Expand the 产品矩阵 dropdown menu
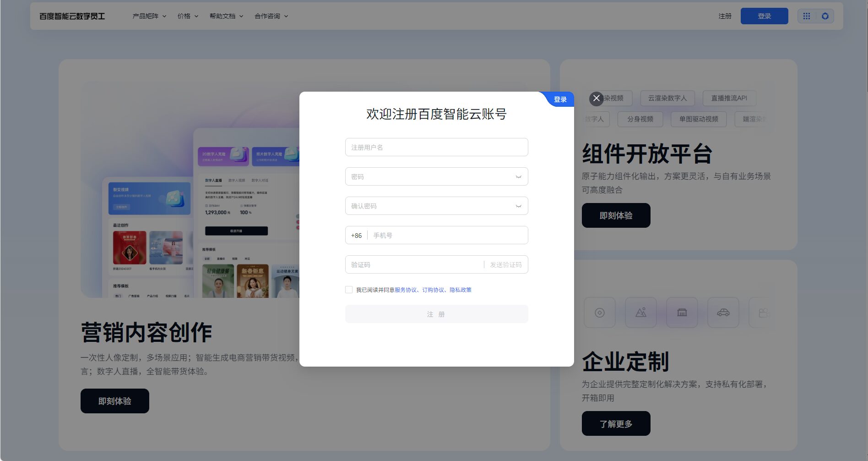This screenshot has width=868, height=461. (149, 16)
